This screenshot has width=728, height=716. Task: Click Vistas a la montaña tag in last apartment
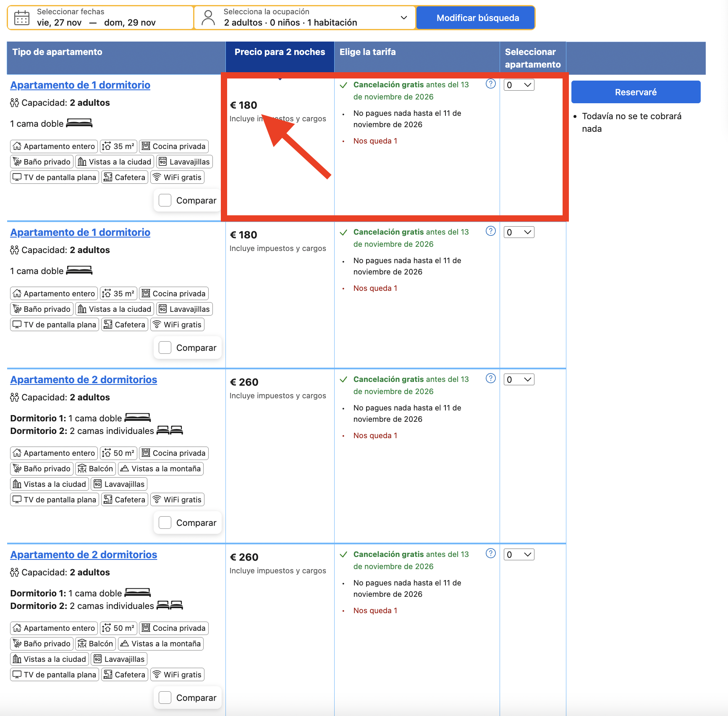tap(161, 643)
